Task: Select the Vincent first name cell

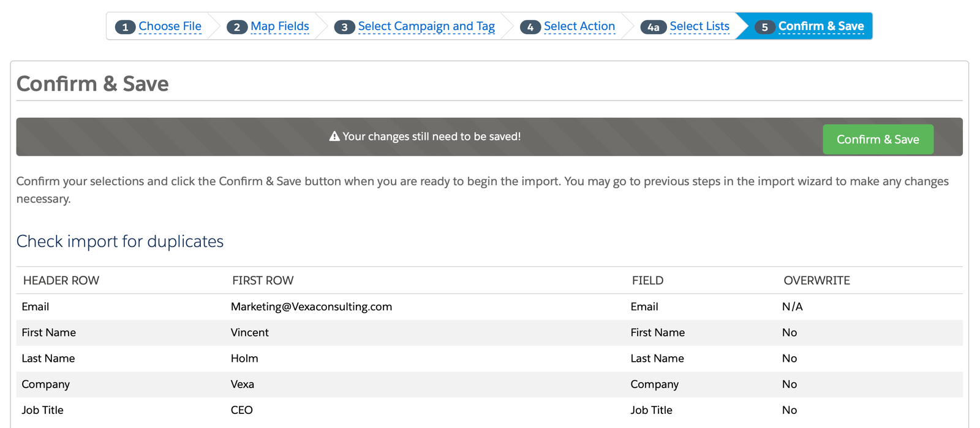Action: 249,332
